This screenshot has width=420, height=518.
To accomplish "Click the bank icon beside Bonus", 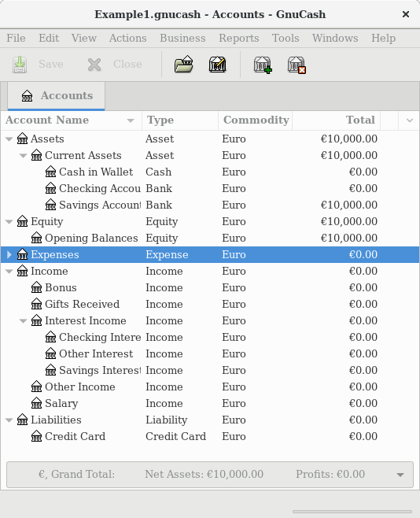I will click(x=37, y=287).
